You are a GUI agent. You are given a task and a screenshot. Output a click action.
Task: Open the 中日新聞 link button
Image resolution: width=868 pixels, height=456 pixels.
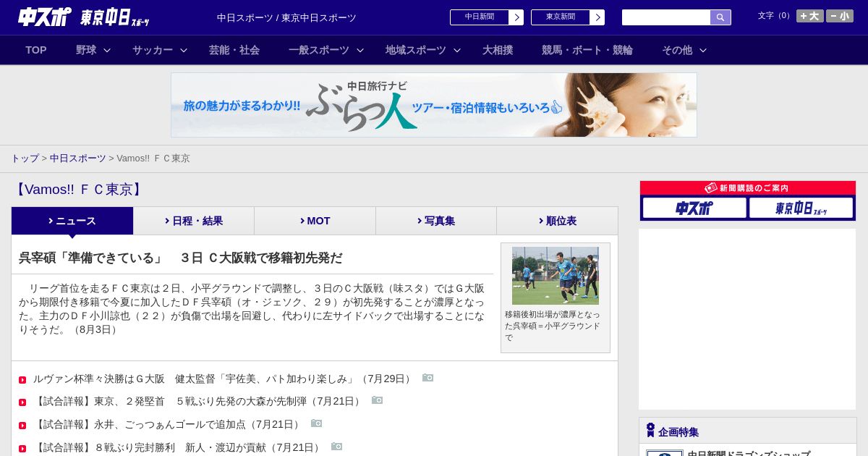click(480, 17)
